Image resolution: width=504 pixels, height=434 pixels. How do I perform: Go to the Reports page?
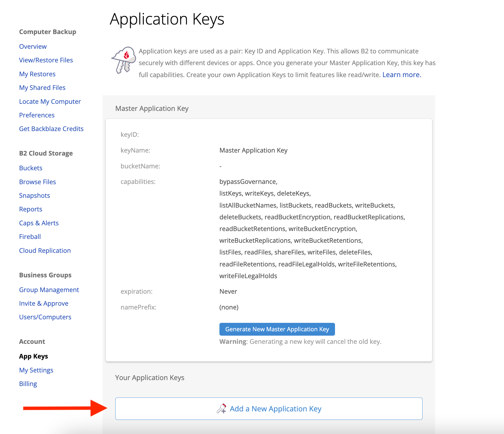tap(31, 209)
